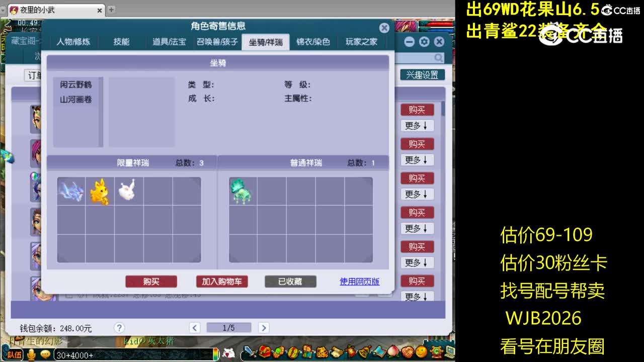Expand the fifth 更多 dropdown in listing
Viewport: 644px width, 362px height.
[x=417, y=262]
